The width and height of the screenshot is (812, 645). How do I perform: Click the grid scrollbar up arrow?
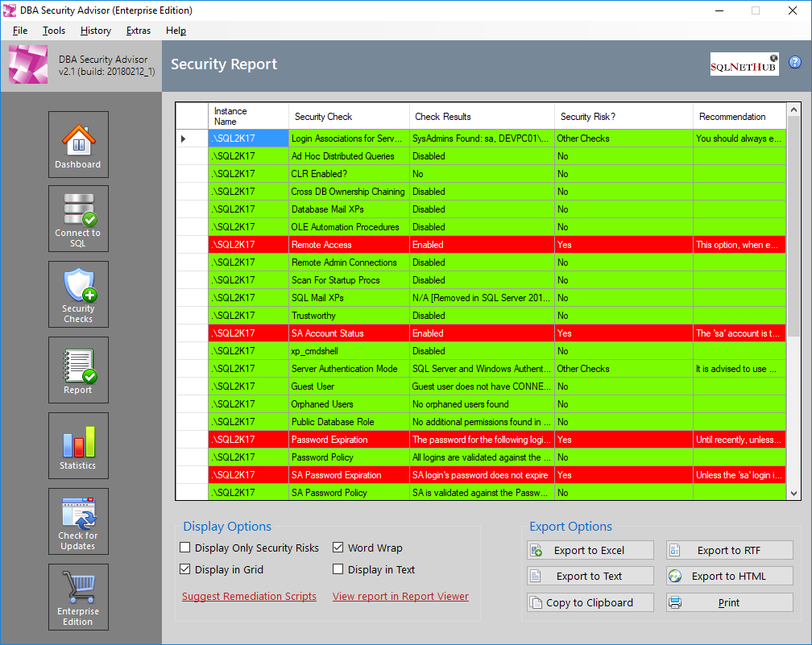tap(793, 110)
